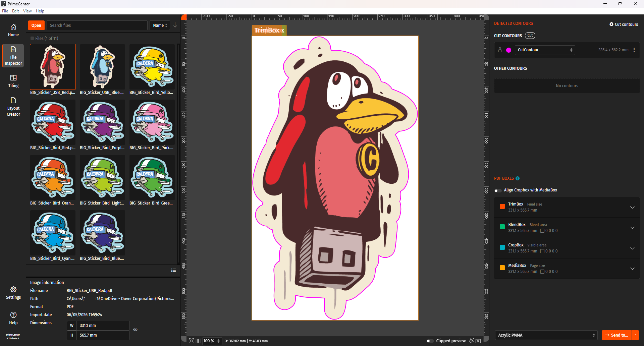Image resolution: width=644 pixels, height=346 pixels.
Task: Expand the MediaBox row
Action: [632, 269]
